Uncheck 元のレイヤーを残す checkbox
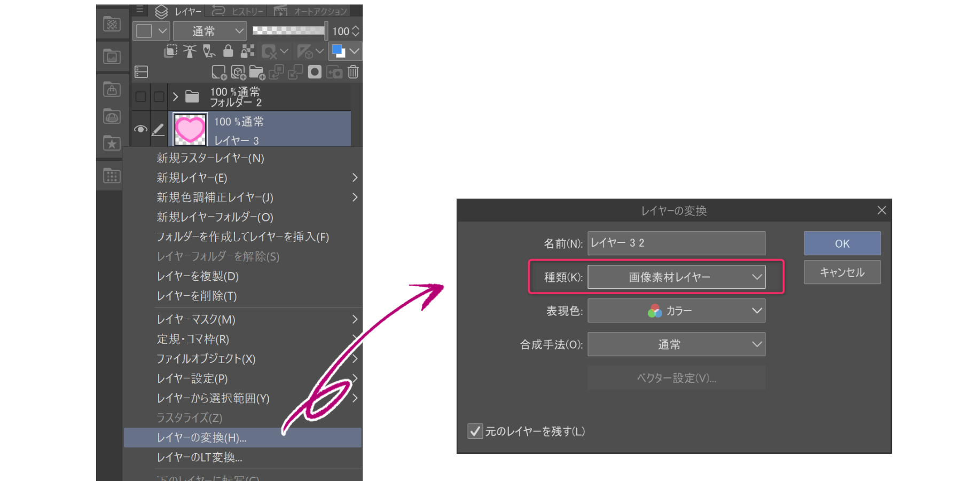The image size is (980, 481). pyautogui.click(x=475, y=431)
